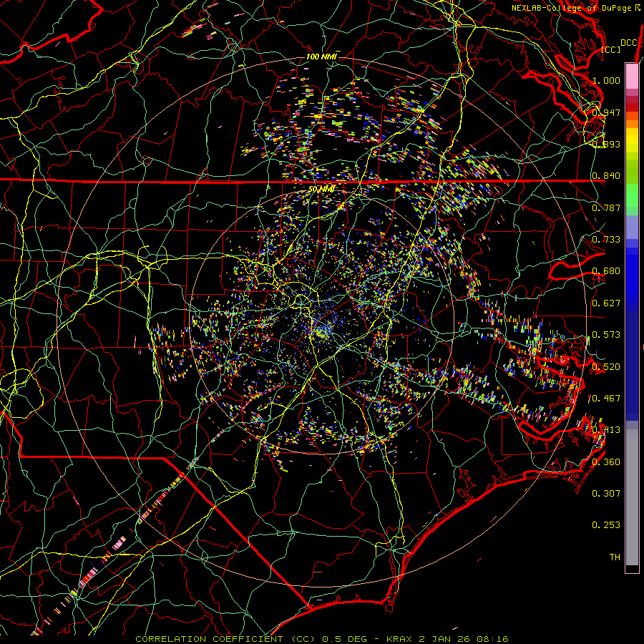The image size is (644, 644).
Task: Click the 0.787 legend value
Action: click(x=606, y=208)
